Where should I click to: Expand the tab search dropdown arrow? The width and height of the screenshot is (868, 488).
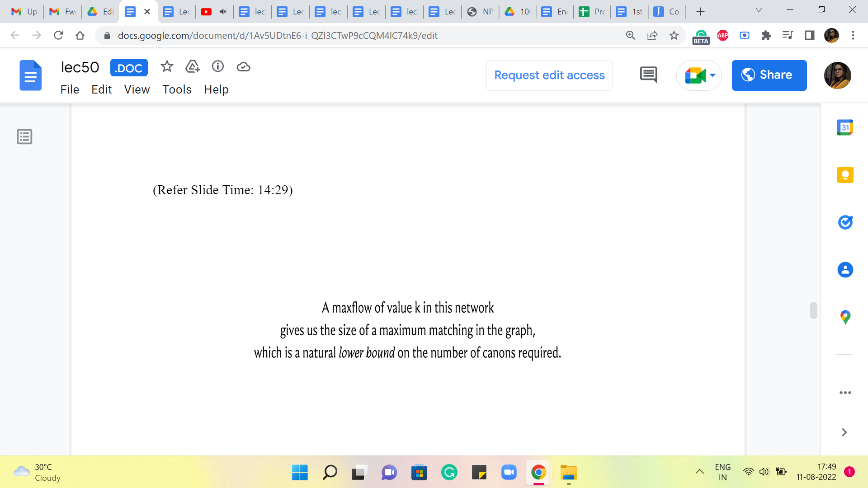click(x=759, y=10)
